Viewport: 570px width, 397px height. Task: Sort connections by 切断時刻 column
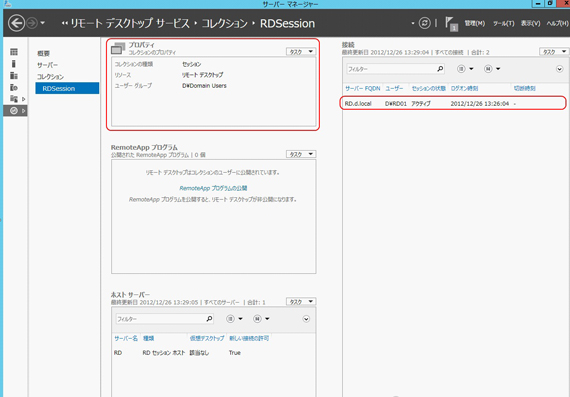[x=524, y=88]
